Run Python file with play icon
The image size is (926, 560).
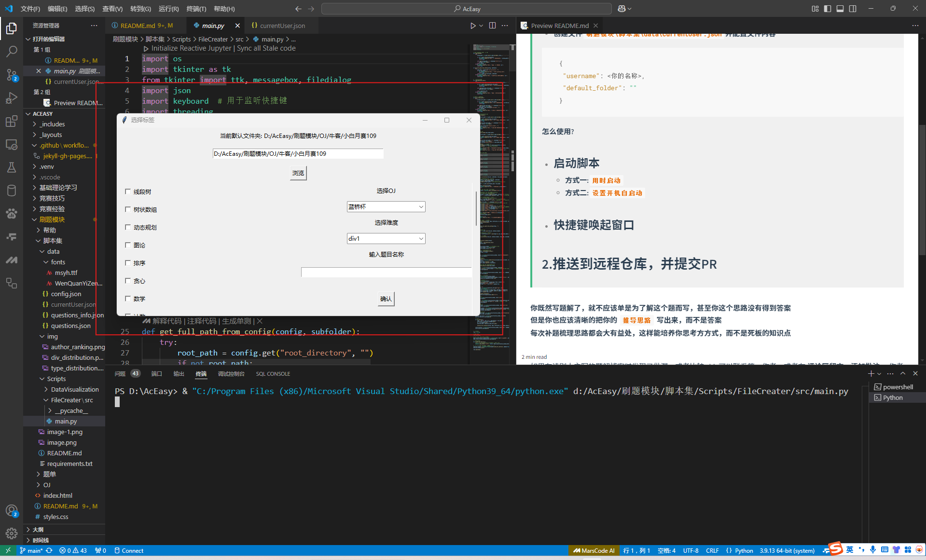pos(473,26)
